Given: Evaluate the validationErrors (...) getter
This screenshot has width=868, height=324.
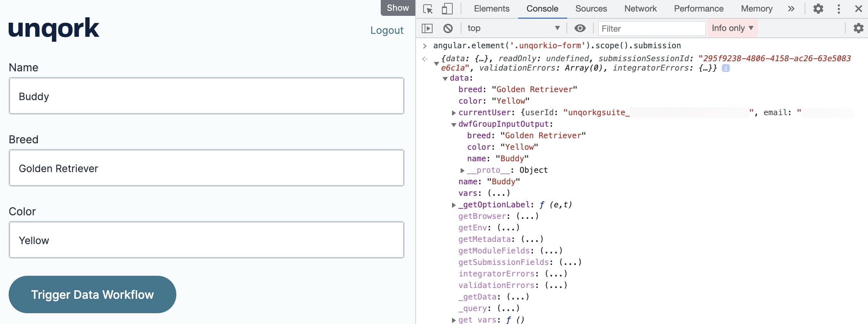Looking at the screenshot, I should tap(556, 285).
